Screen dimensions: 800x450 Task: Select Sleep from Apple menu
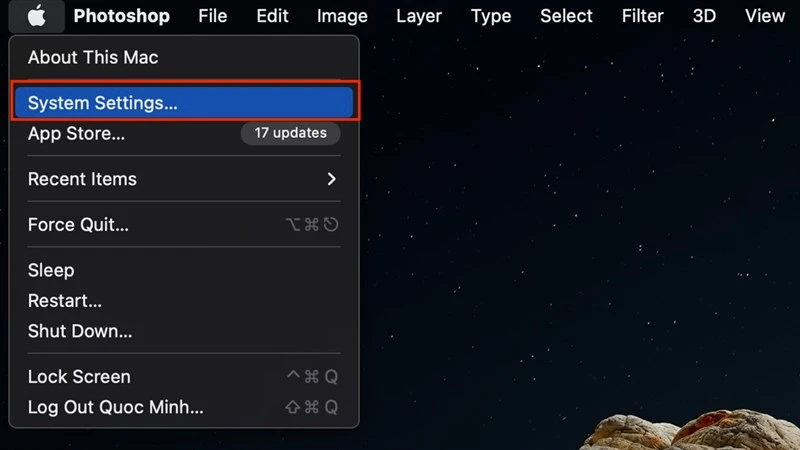[x=184, y=270]
